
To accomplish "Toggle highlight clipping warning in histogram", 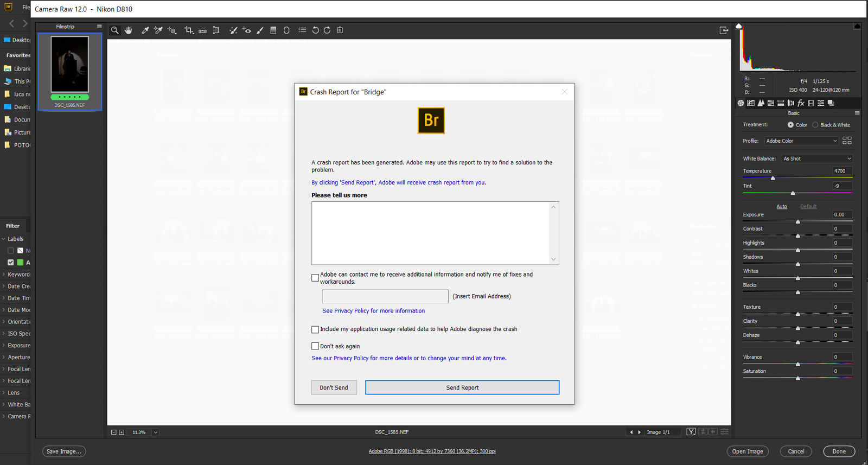I will click(x=857, y=26).
